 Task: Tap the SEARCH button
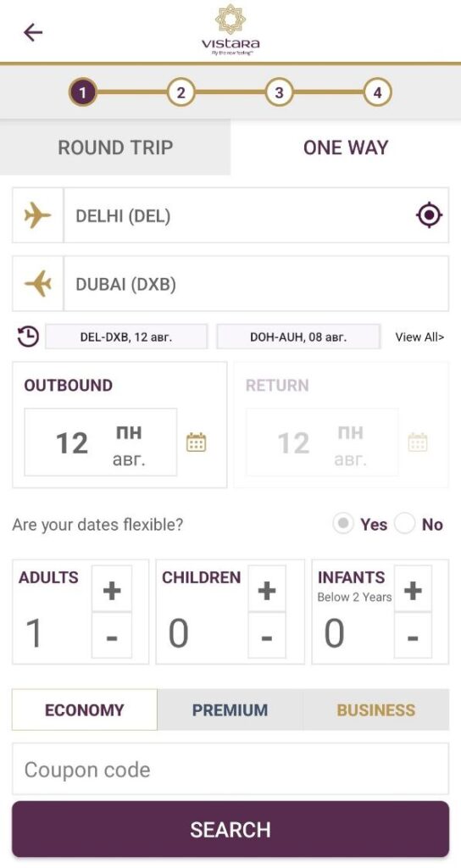(x=230, y=829)
